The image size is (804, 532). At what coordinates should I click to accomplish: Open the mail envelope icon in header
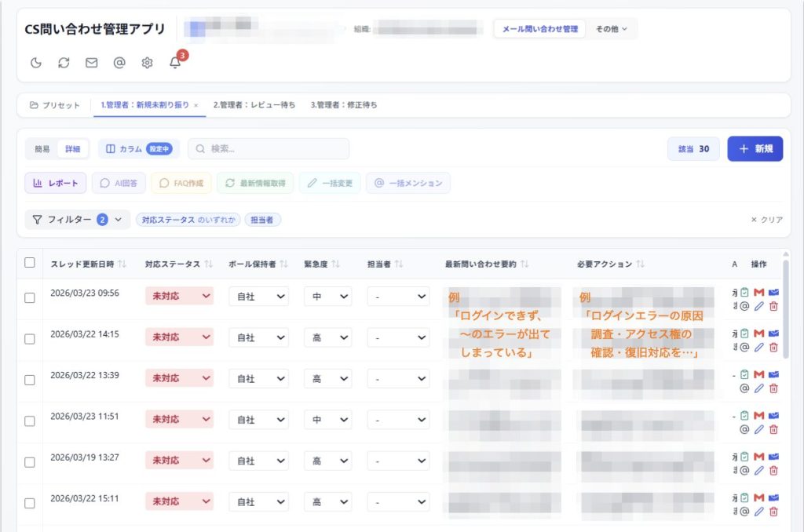click(x=91, y=63)
